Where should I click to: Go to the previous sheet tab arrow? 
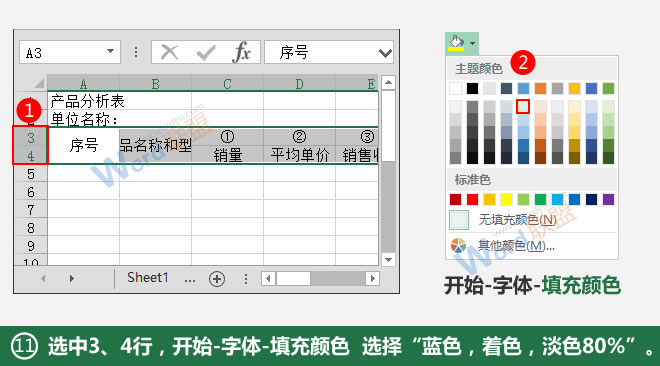click(x=43, y=278)
